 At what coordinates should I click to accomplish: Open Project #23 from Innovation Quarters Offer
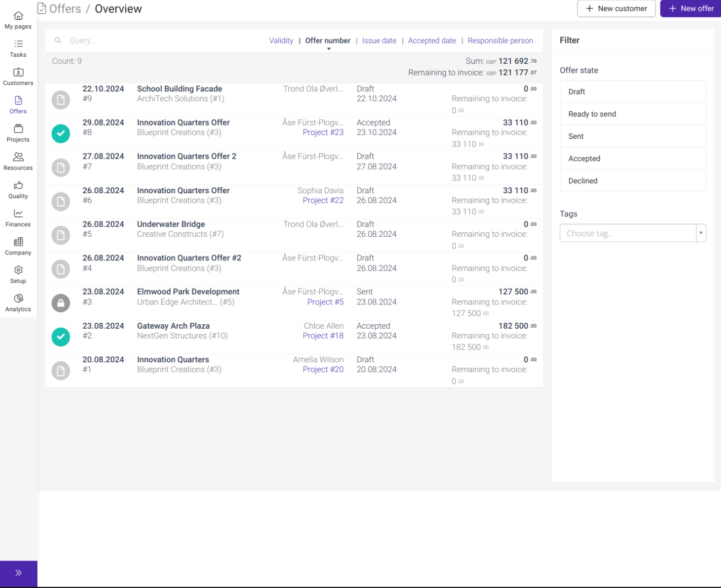coord(323,132)
